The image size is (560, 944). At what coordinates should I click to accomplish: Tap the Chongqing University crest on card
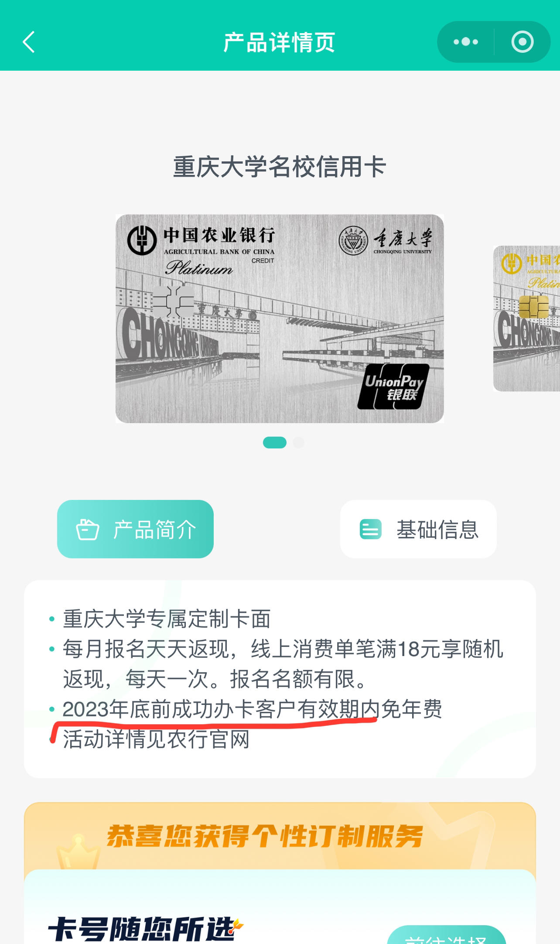(x=353, y=240)
